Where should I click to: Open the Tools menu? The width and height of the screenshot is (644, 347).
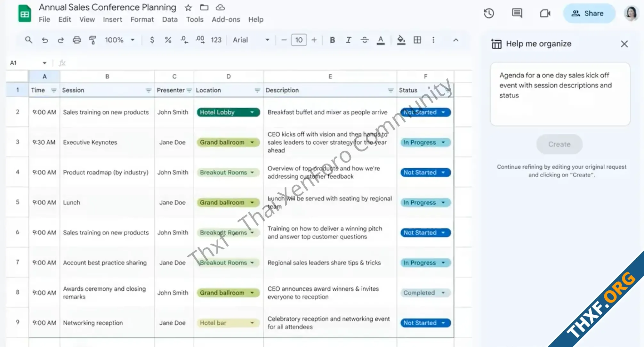pyautogui.click(x=195, y=20)
